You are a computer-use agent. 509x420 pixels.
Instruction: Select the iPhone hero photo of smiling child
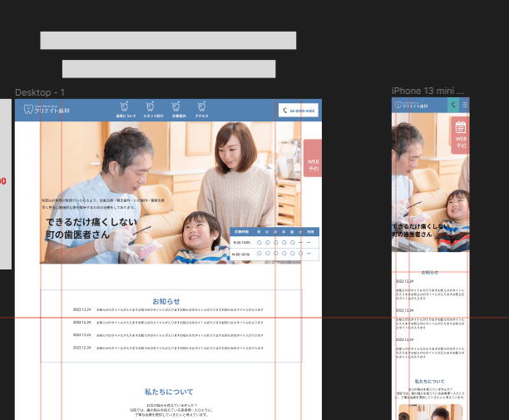coord(431,182)
